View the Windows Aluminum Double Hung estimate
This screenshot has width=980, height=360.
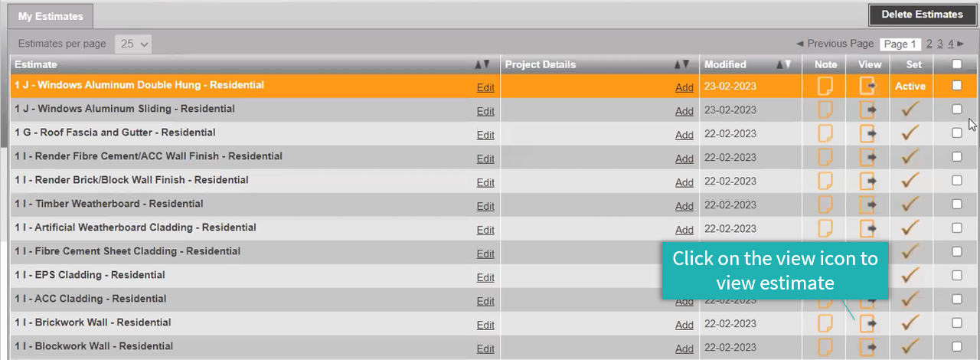coord(868,86)
